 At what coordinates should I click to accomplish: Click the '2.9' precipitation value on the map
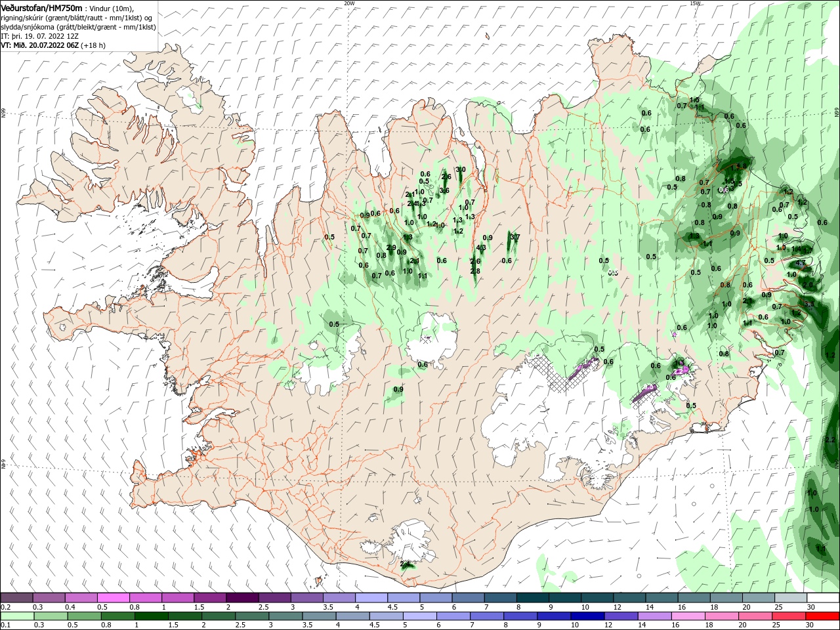click(x=392, y=248)
